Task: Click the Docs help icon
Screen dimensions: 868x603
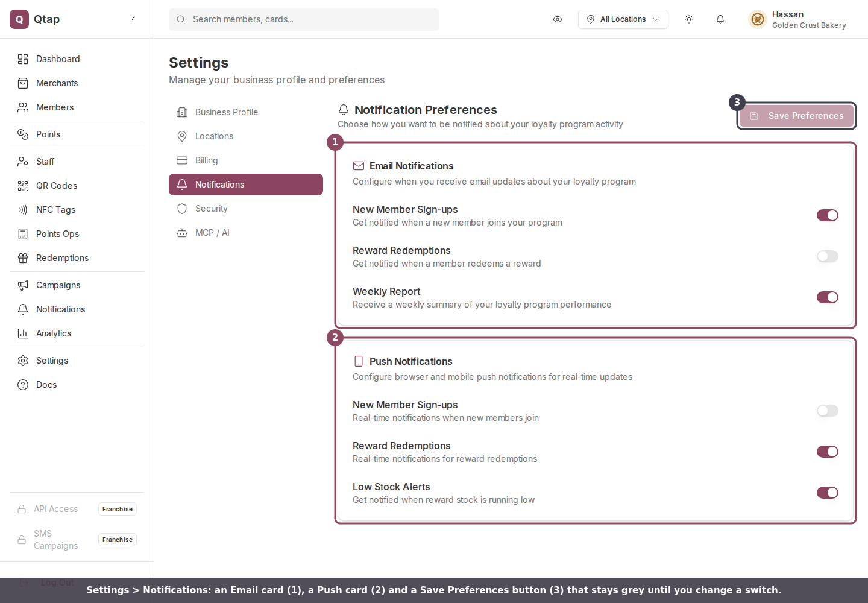Action: tap(23, 385)
